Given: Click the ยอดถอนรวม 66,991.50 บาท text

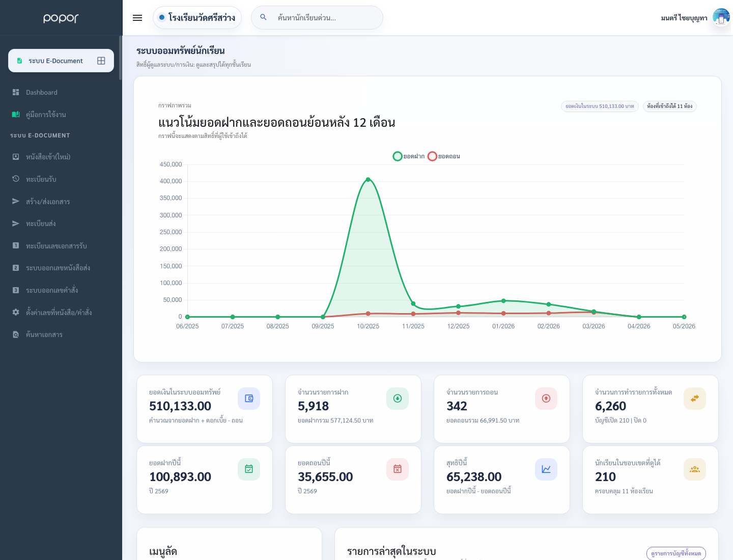Looking at the screenshot, I should click(x=483, y=421).
